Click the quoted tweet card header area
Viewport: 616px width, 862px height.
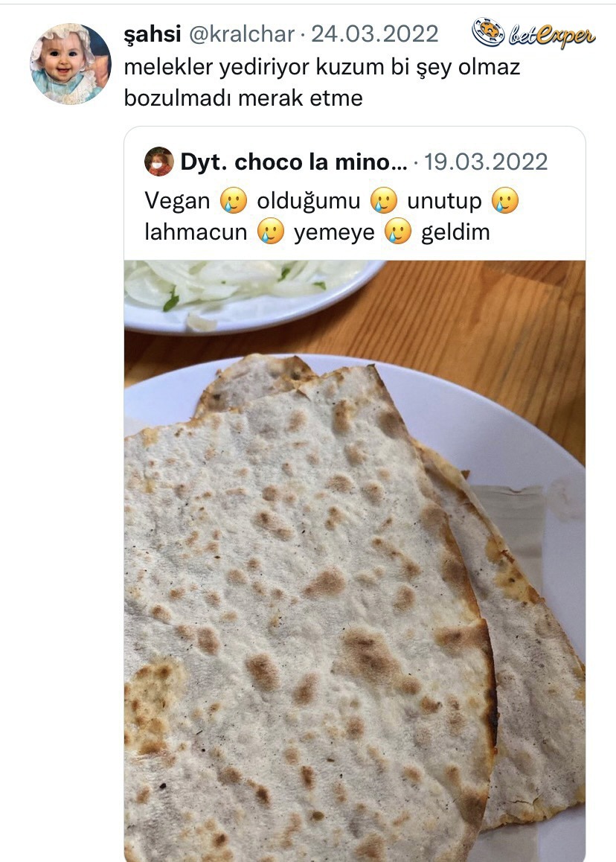pos(354,162)
